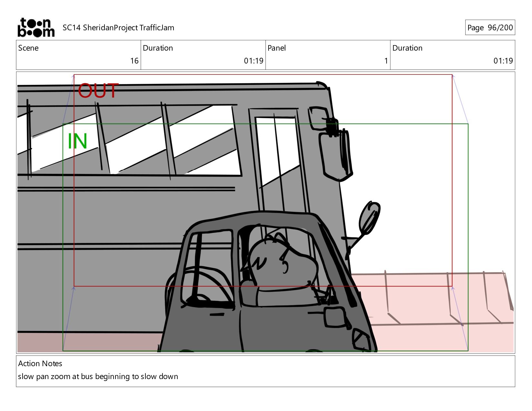
Task: Click the 'Page 96/200' box
Action: click(x=490, y=27)
